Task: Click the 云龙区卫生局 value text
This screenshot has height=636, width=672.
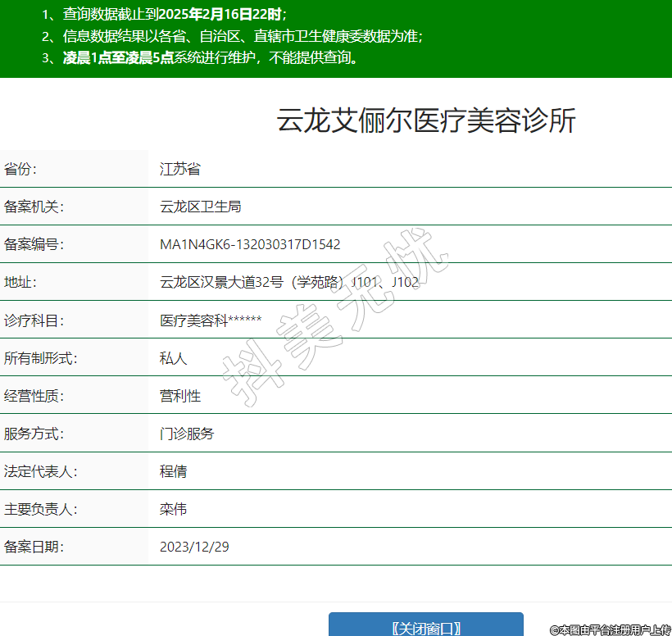Action: 201,207
